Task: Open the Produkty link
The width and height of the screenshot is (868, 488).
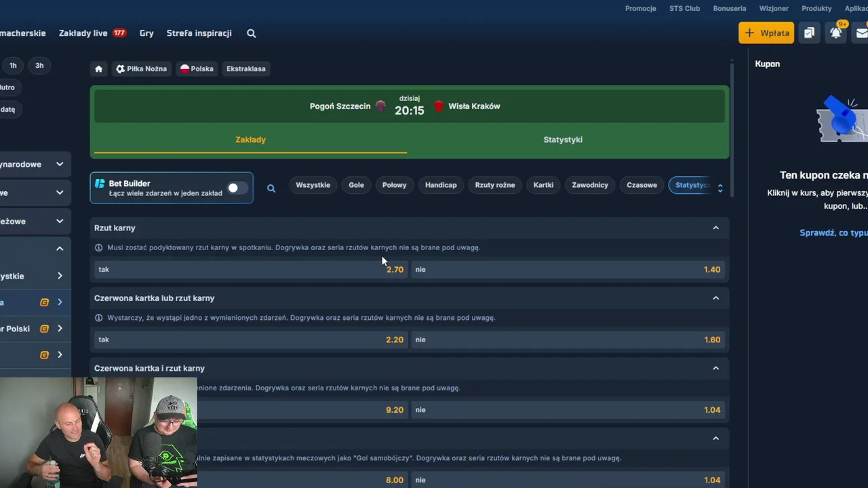Action: coord(816,8)
